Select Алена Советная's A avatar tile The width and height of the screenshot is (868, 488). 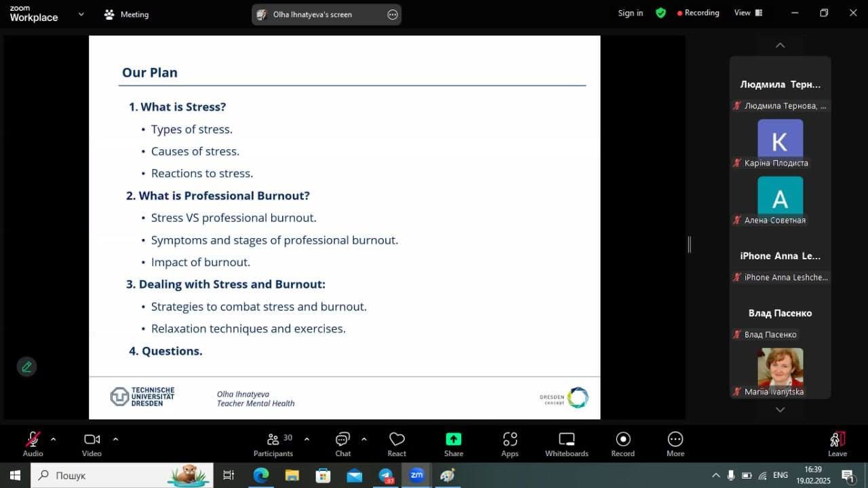(x=780, y=200)
